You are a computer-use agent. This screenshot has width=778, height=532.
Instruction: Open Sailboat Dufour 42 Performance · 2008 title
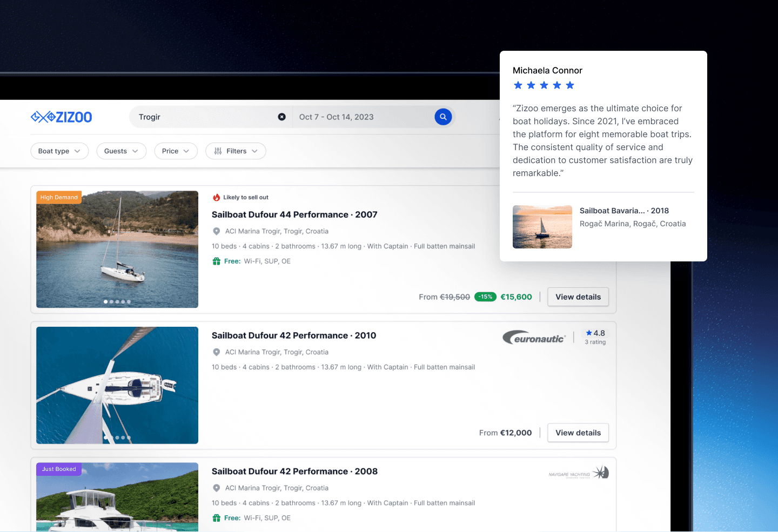[294, 472]
